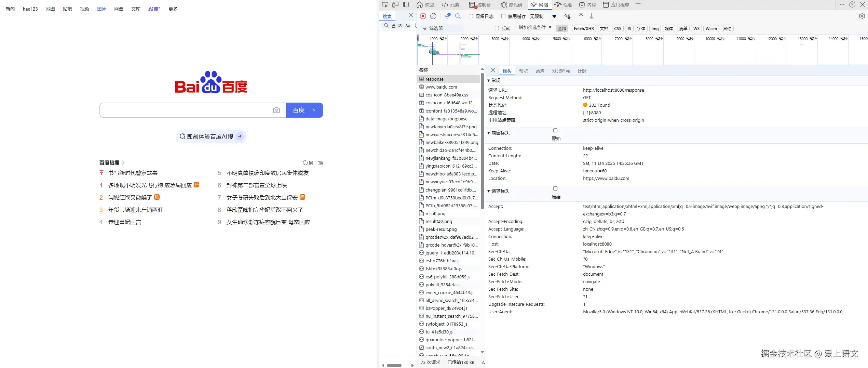868x368 pixels.
Task: Open the 预览 Preview tab
Action: [523, 71]
